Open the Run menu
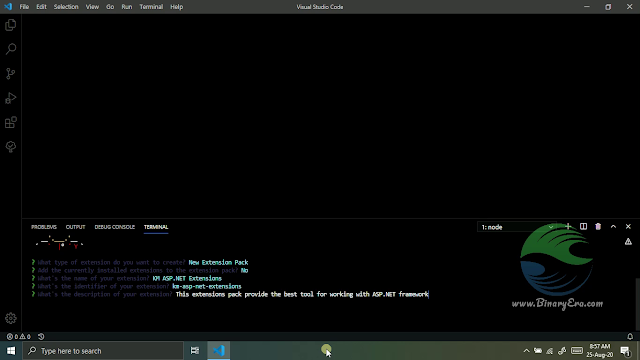Viewport: 640px width, 360px height. [x=127, y=7]
